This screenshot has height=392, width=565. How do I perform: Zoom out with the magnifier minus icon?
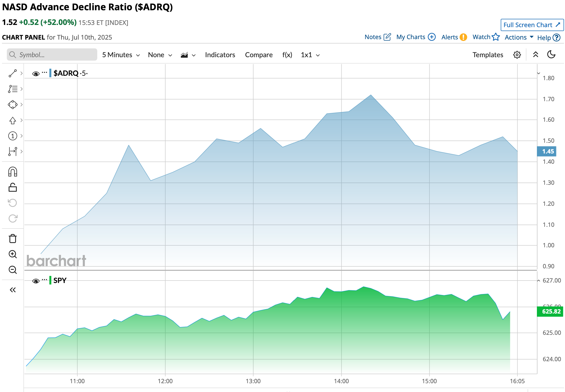(12, 270)
